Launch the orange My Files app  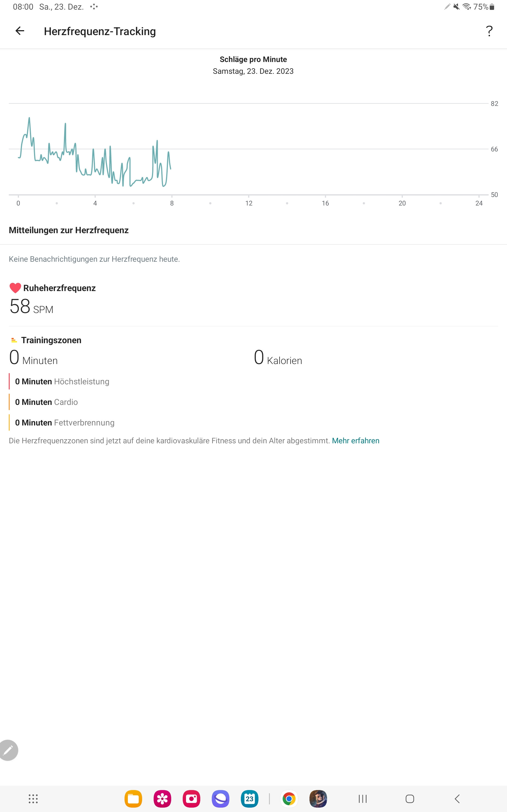133,799
